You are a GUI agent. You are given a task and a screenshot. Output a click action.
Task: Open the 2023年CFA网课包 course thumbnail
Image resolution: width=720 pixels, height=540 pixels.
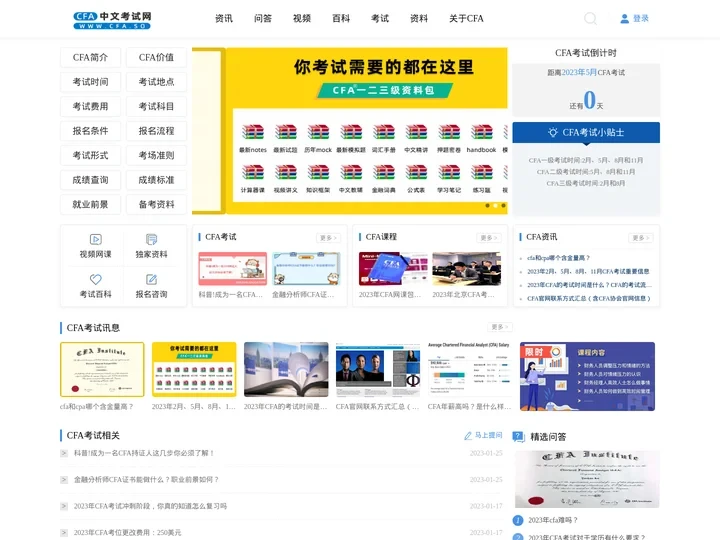[393, 269]
